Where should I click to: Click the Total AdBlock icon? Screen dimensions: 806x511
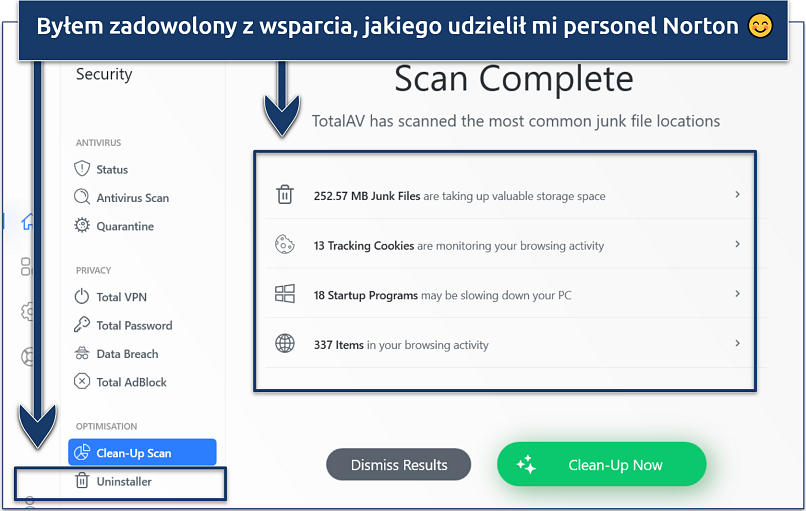83,382
